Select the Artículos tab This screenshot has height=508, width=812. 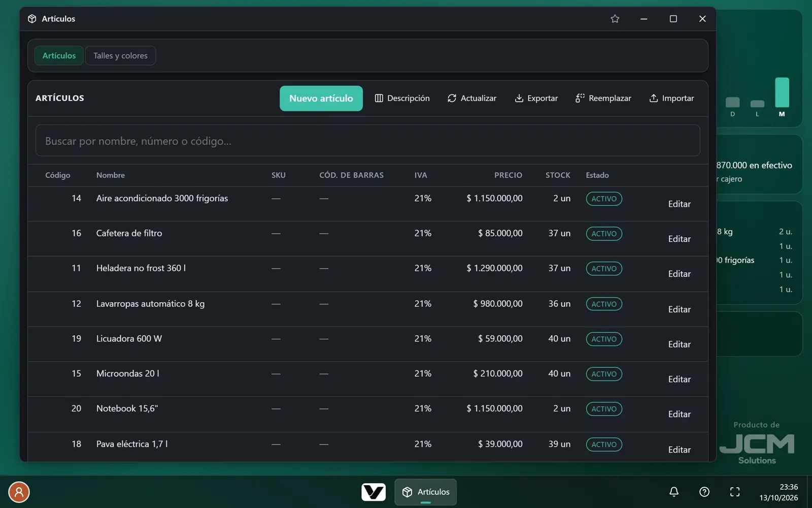59,56
